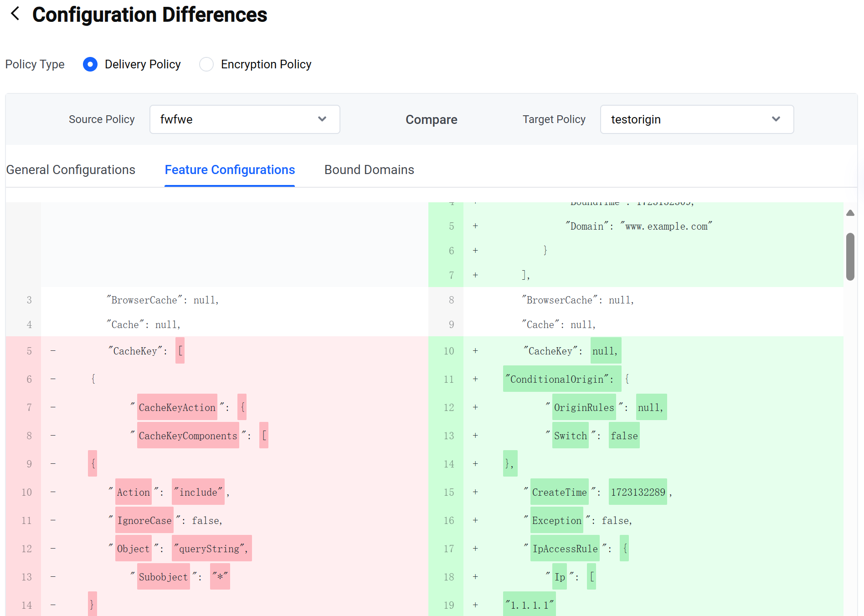Click the Compare button
Viewport: 864px width, 616px height.
[431, 119]
